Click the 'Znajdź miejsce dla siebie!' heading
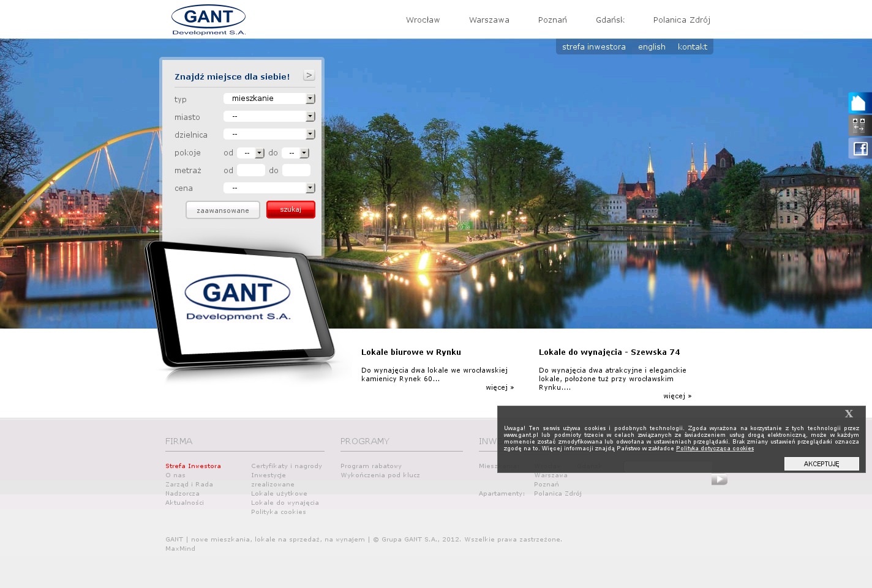The height and width of the screenshot is (588, 872). pos(232,76)
